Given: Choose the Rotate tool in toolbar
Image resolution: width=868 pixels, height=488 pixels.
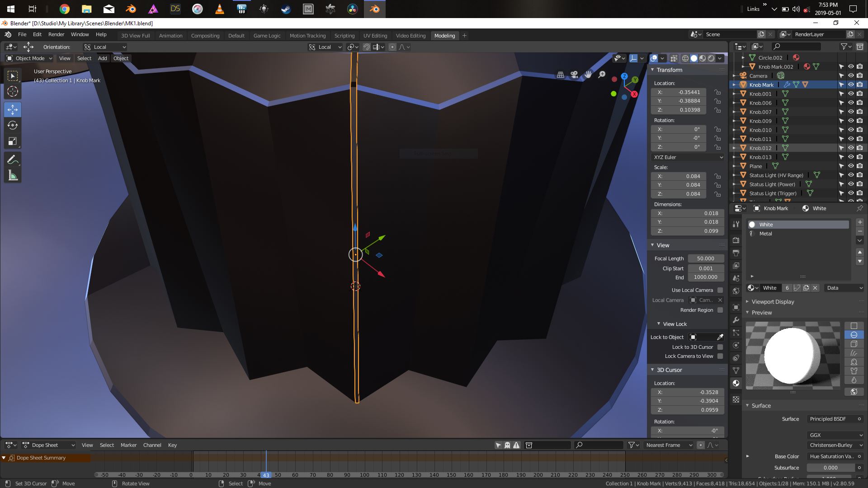Looking at the screenshot, I should coord(13,125).
